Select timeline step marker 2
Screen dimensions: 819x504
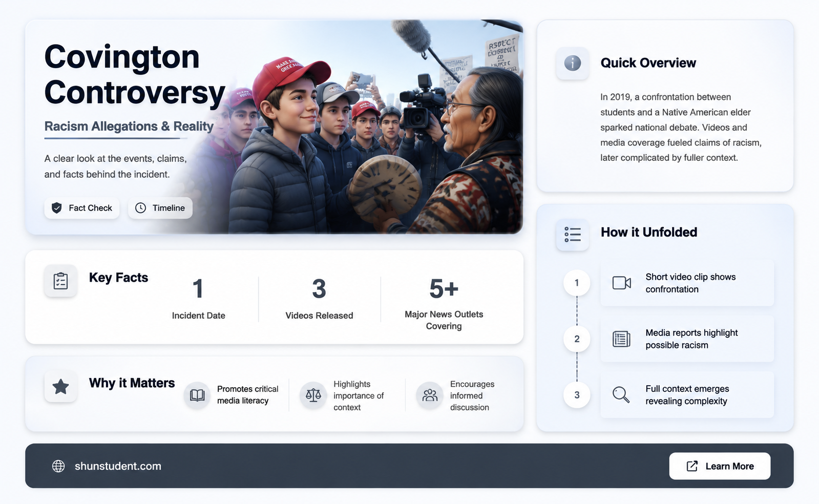pyautogui.click(x=577, y=339)
